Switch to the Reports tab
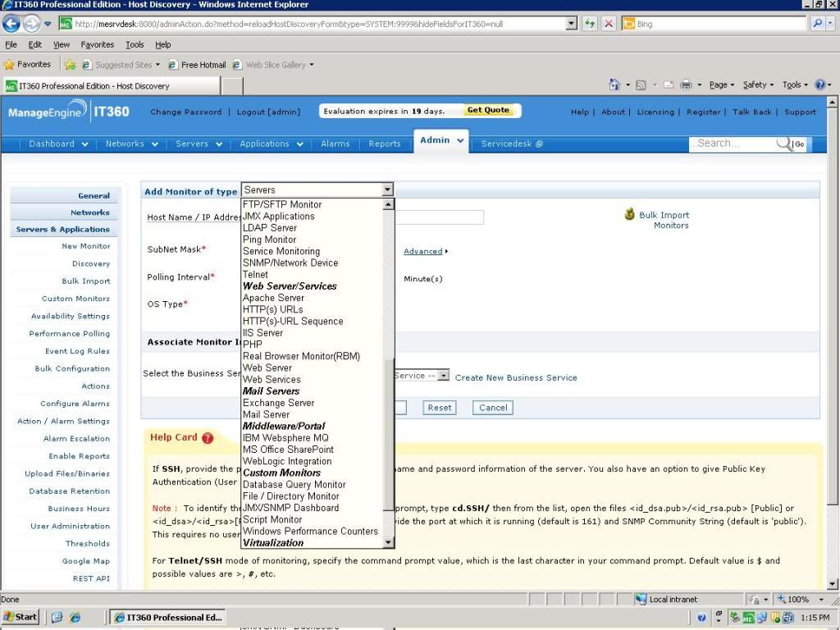 click(x=385, y=144)
